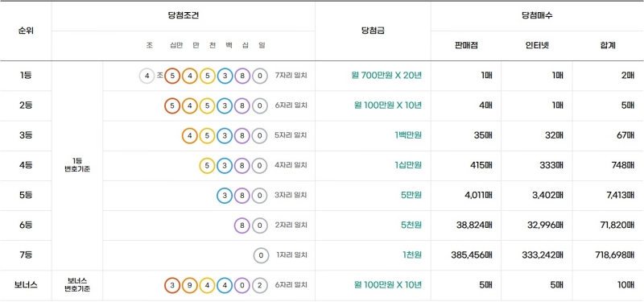Click the red ball 5 in the 1등 row
Viewport: 644px width, 302px height.
click(x=172, y=76)
